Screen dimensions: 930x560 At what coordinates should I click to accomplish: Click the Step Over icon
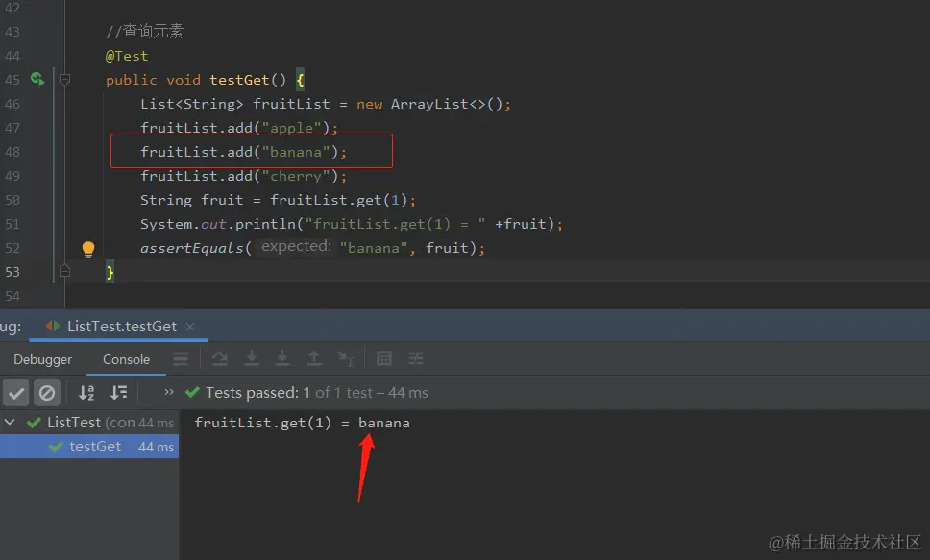click(219, 358)
